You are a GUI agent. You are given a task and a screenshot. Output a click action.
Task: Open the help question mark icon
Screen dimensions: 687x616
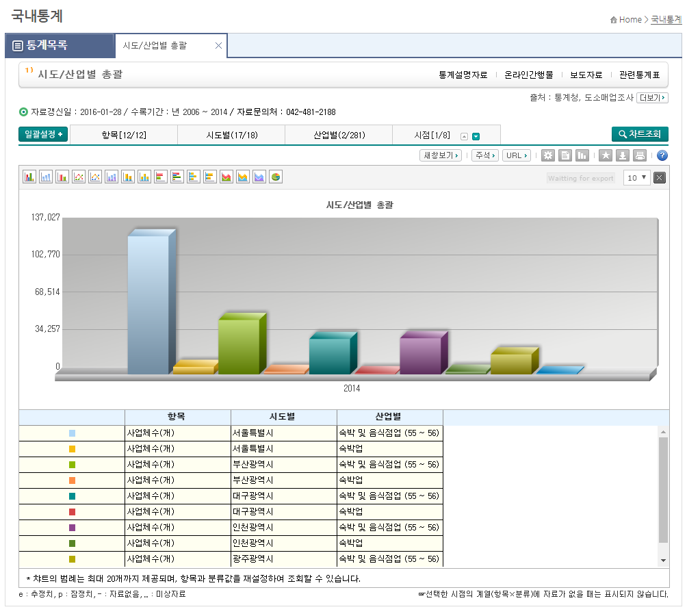tap(663, 155)
